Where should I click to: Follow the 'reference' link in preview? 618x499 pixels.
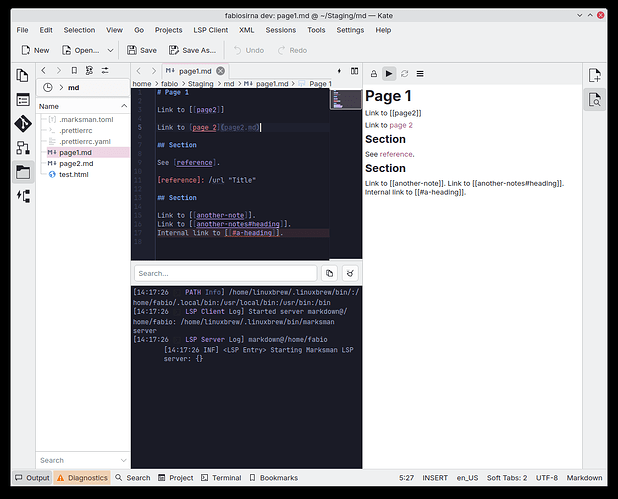coord(395,154)
